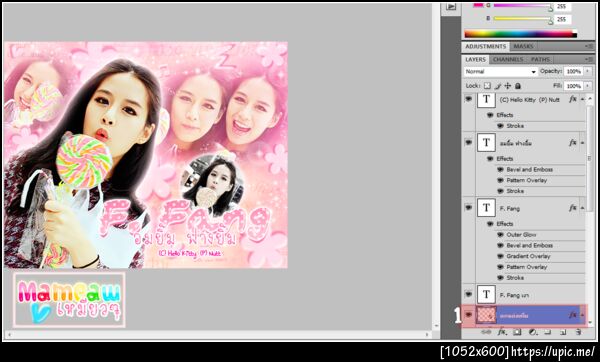600x362 pixels.
Task: Click the Delete layer trash icon
Action: click(x=579, y=332)
